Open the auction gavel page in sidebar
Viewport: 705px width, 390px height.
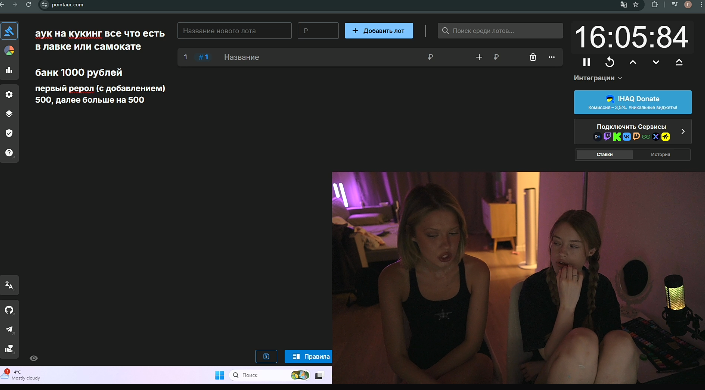coord(9,31)
